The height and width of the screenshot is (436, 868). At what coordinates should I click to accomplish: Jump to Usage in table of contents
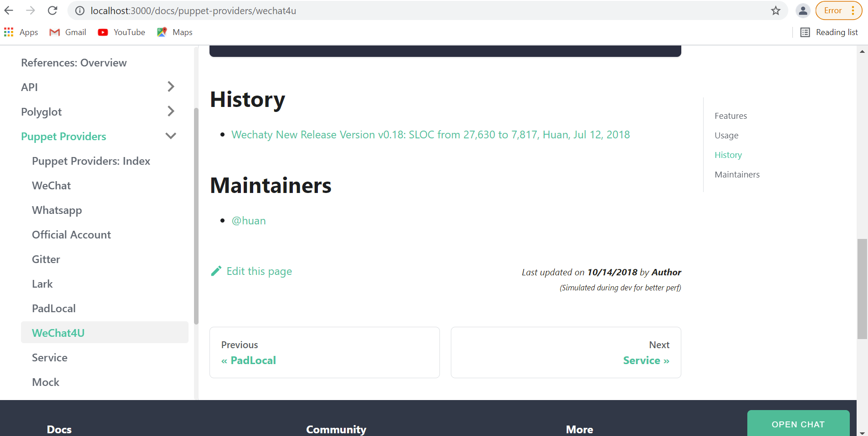726,136
